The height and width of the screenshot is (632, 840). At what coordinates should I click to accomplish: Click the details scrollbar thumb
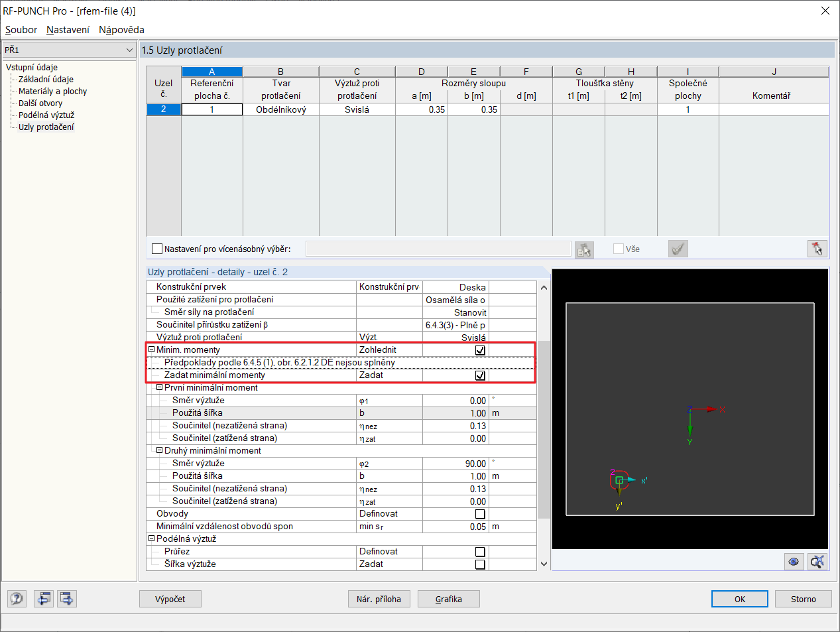pos(544,429)
